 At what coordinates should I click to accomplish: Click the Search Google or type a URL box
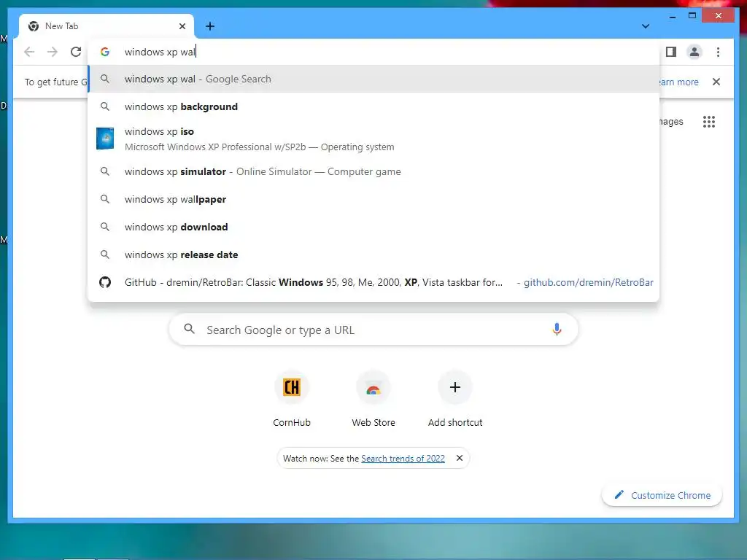tap(373, 329)
